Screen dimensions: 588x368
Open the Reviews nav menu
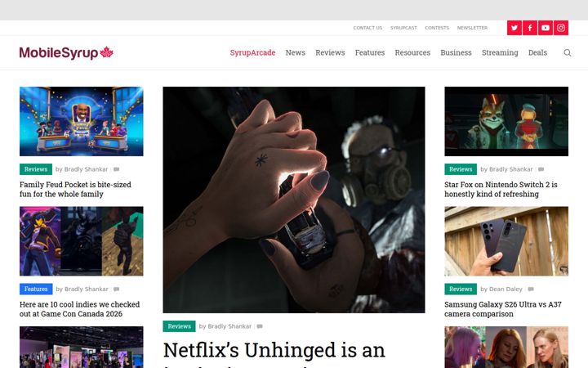pos(330,52)
